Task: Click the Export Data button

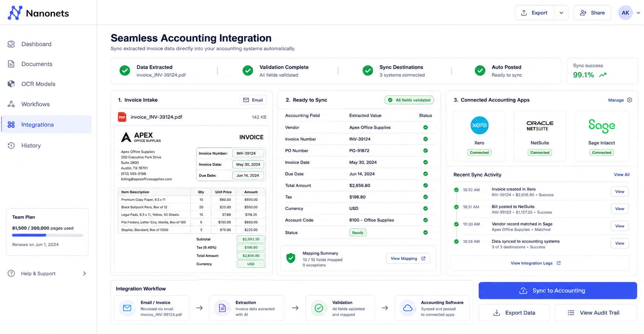Action: pos(514,313)
